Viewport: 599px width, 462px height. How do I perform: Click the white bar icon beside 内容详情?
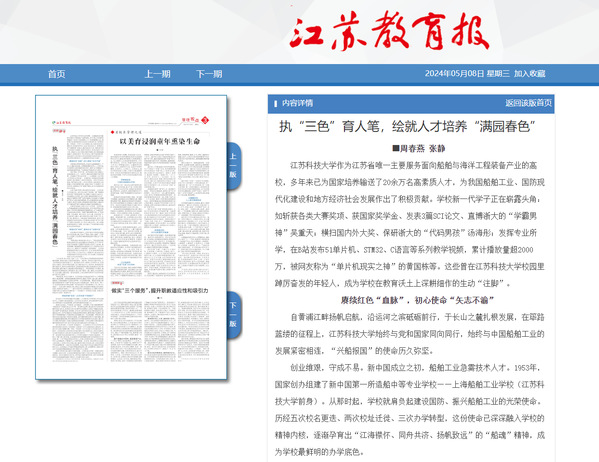275,103
